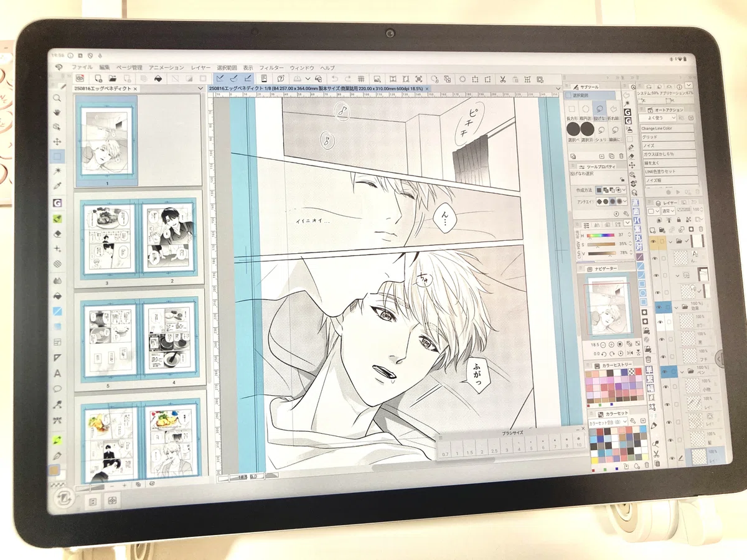747x560 pixels.
Task: Open the ファイル menu
Action: pyautogui.click(x=82, y=67)
